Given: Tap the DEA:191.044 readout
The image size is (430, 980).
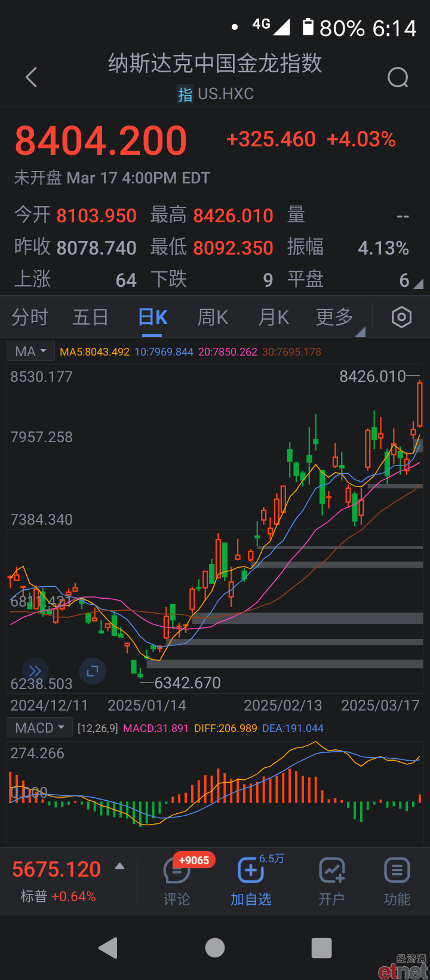Looking at the screenshot, I should (x=293, y=728).
